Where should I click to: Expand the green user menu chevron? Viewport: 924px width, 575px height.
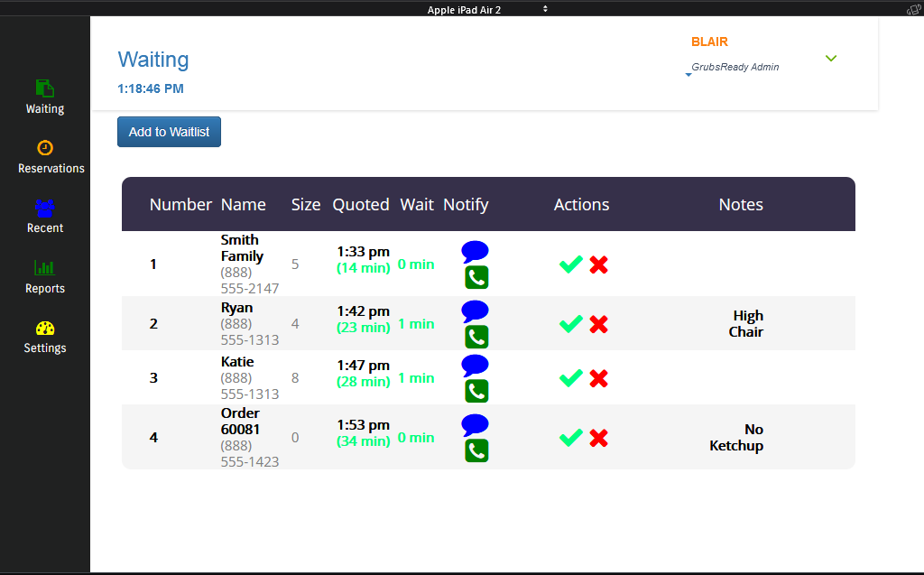tap(831, 59)
